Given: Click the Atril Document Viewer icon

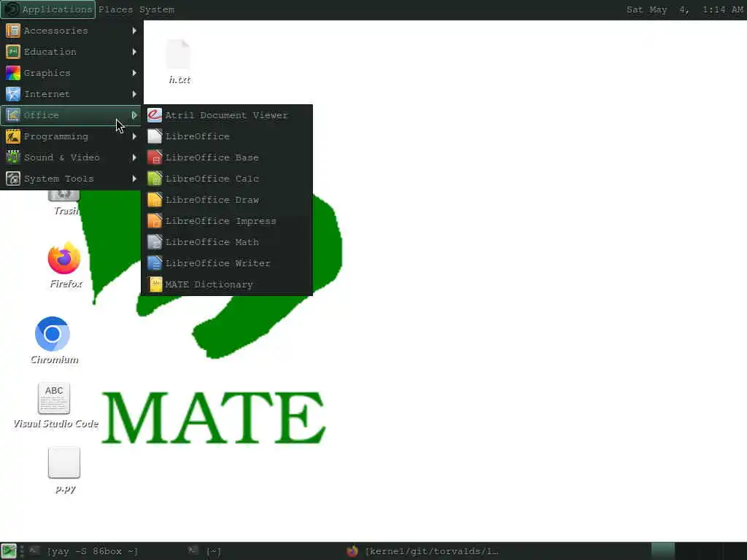Looking at the screenshot, I should [155, 115].
